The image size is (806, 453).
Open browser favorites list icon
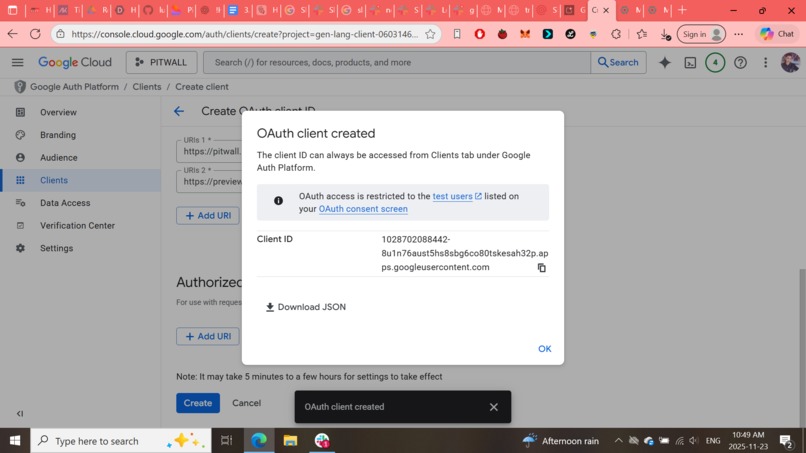pyautogui.click(x=642, y=34)
